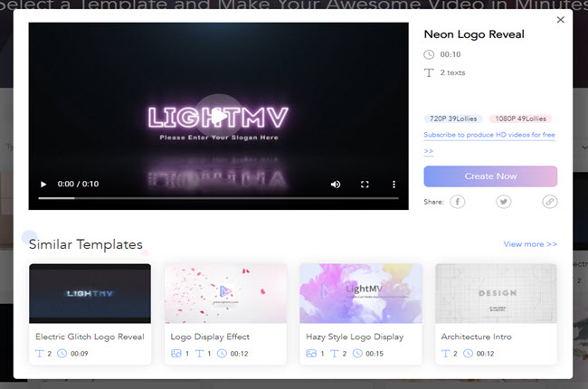Click the Hazy Style Logo Display title
Image resolution: width=588 pixels, height=389 pixels.
click(351, 337)
